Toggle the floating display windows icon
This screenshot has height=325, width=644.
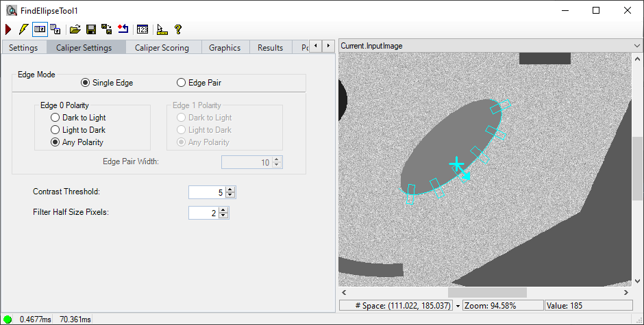point(55,29)
